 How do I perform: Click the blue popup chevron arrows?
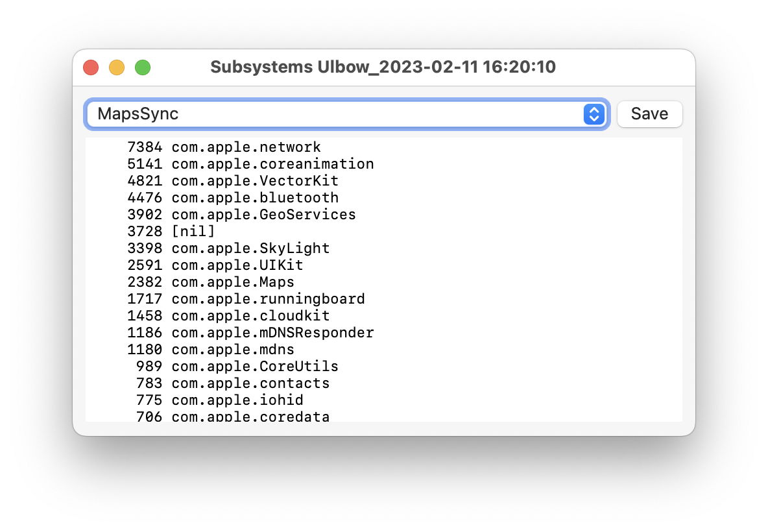[594, 114]
